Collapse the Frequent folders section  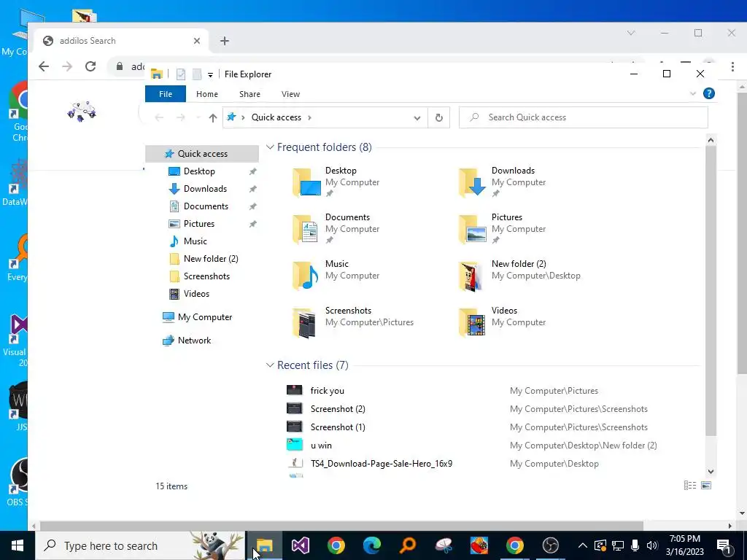(270, 147)
